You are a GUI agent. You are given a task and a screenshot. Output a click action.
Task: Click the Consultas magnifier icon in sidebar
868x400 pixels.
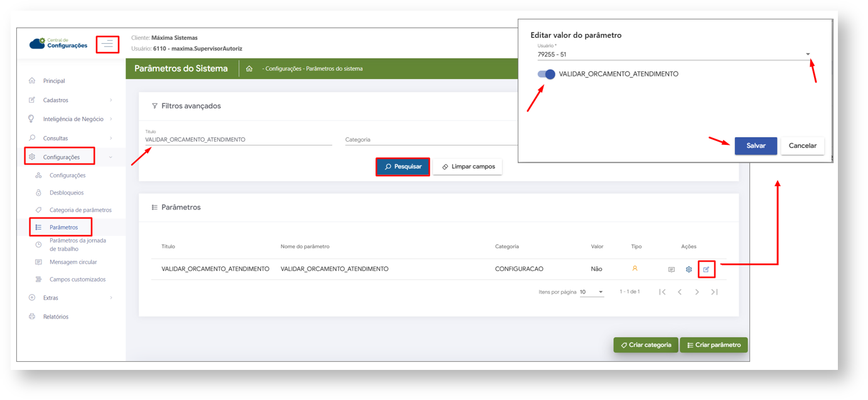(x=32, y=138)
